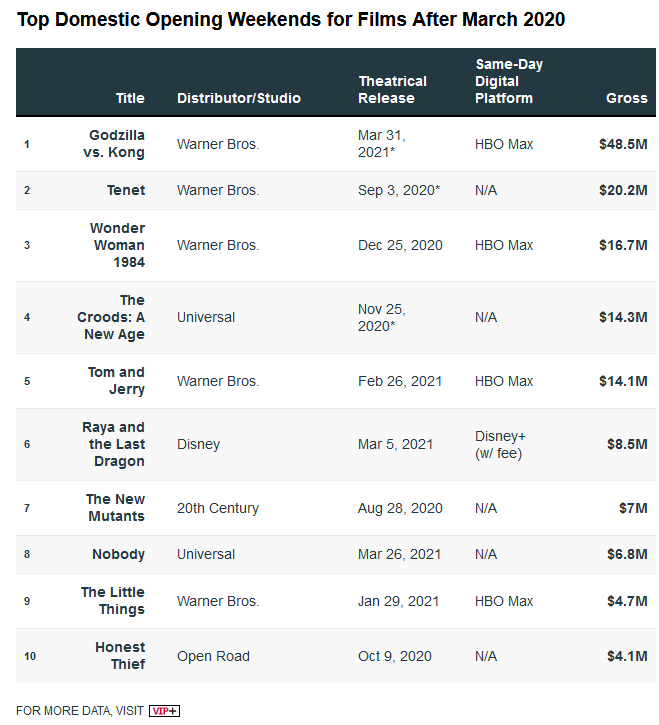Click the Title column header
The width and height of the screenshot is (659, 725).
click(x=130, y=98)
